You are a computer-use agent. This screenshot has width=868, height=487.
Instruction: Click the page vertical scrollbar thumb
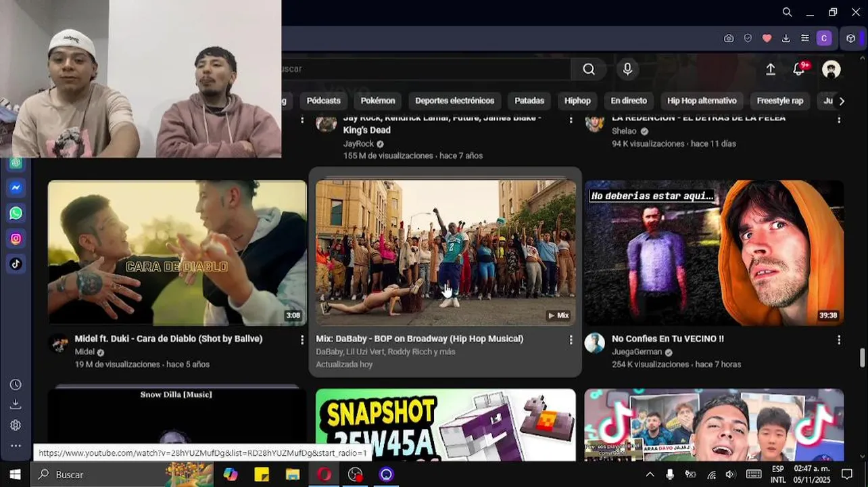(x=862, y=358)
